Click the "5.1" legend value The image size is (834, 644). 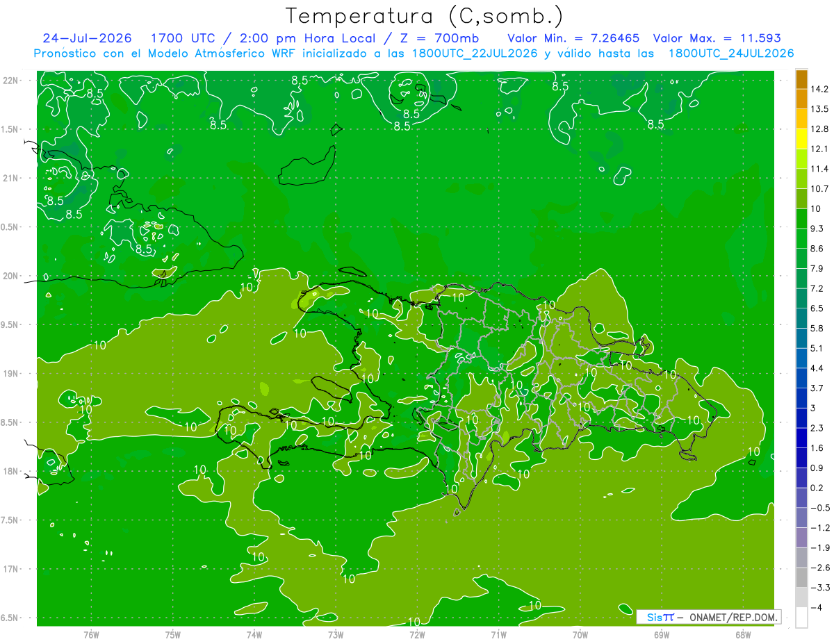[818, 348]
